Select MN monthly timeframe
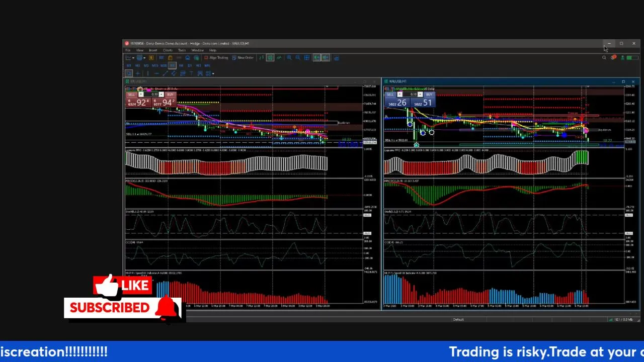644x362 pixels. 207,66
